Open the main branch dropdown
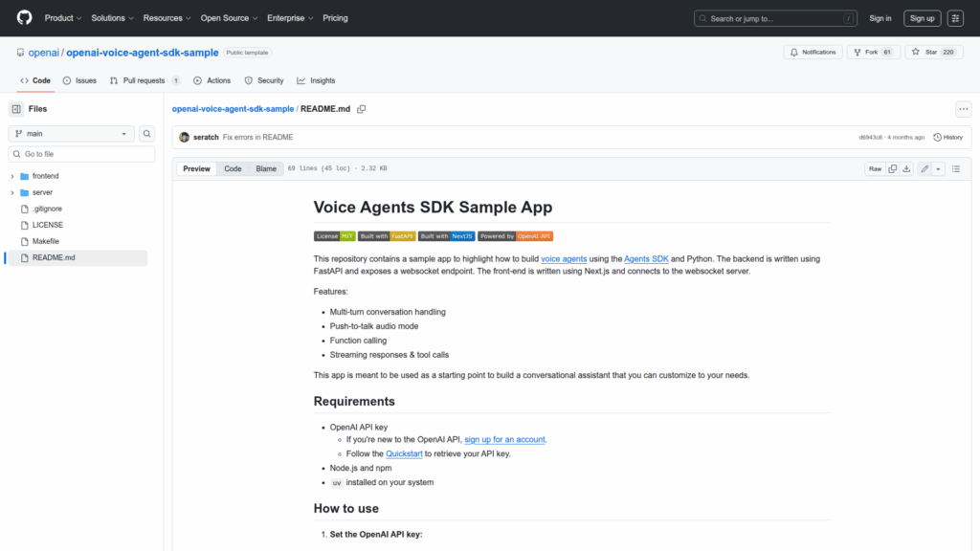The height and width of the screenshot is (551, 980). coord(71,134)
